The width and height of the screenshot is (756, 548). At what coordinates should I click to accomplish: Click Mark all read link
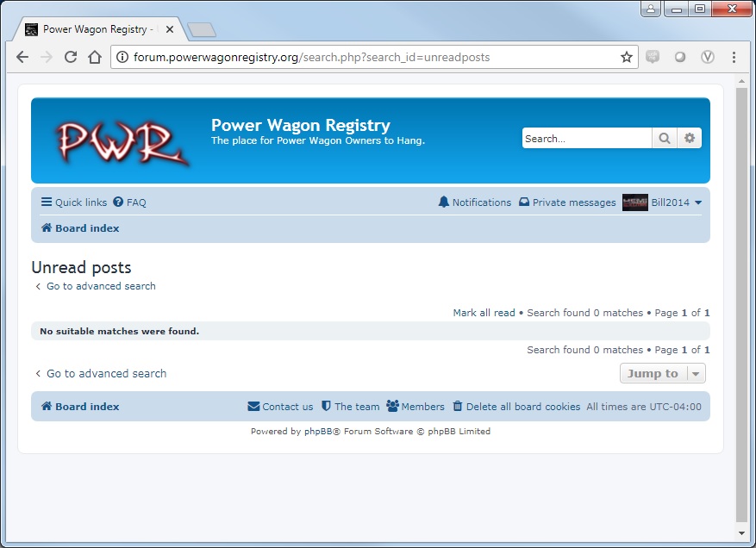point(484,313)
